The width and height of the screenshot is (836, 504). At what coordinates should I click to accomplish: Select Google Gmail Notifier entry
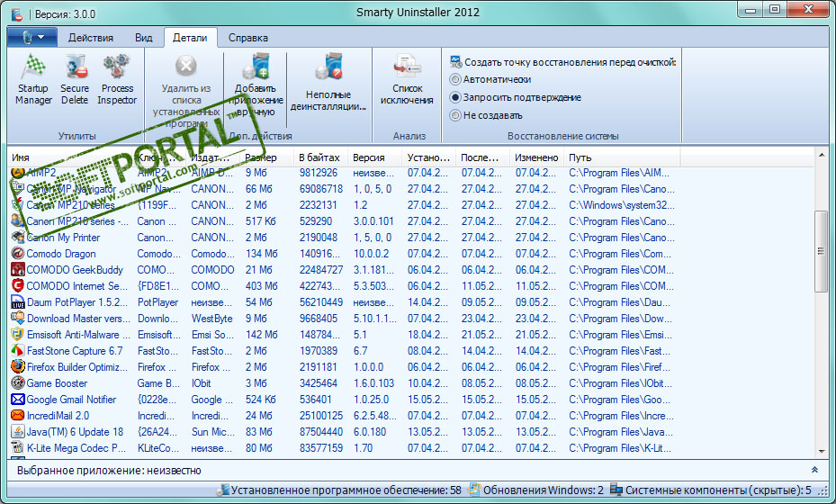point(71,400)
